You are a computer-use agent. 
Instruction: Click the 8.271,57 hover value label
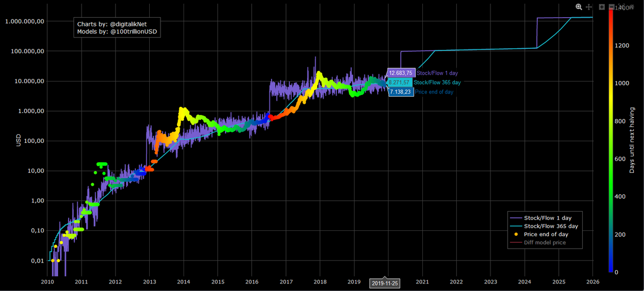(399, 83)
